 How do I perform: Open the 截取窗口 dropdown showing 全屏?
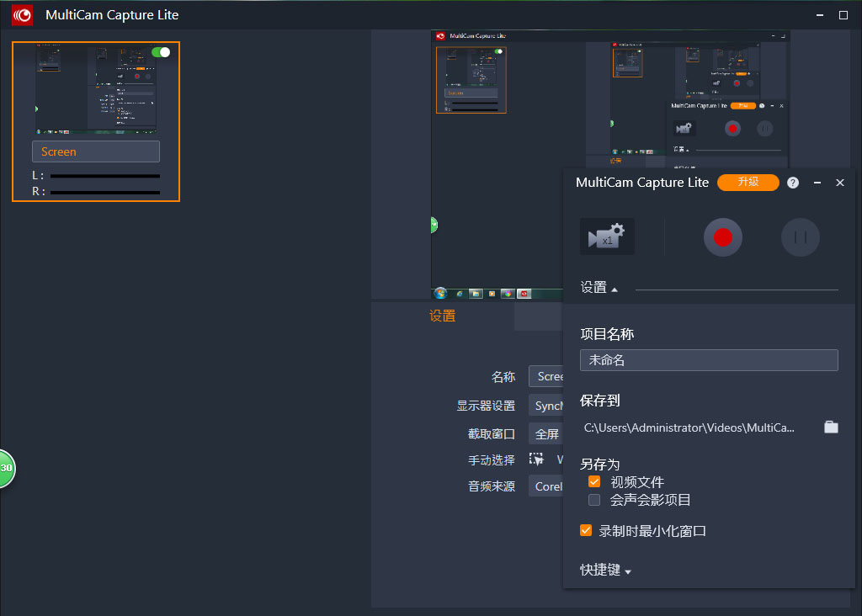(545, 434)
